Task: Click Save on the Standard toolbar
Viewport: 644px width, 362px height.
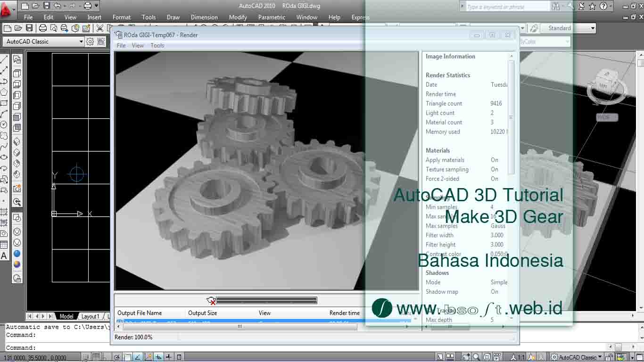Action: 29,28
